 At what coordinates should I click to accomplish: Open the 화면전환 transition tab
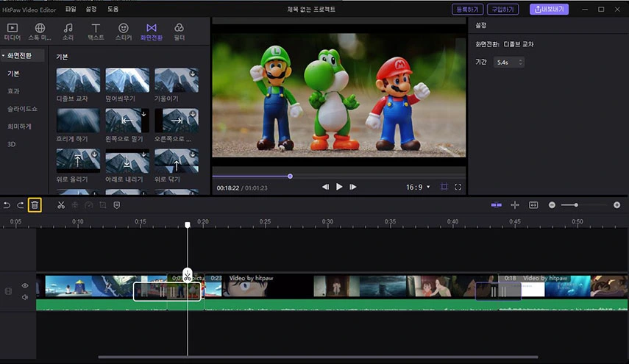click(x=152, y=32)
